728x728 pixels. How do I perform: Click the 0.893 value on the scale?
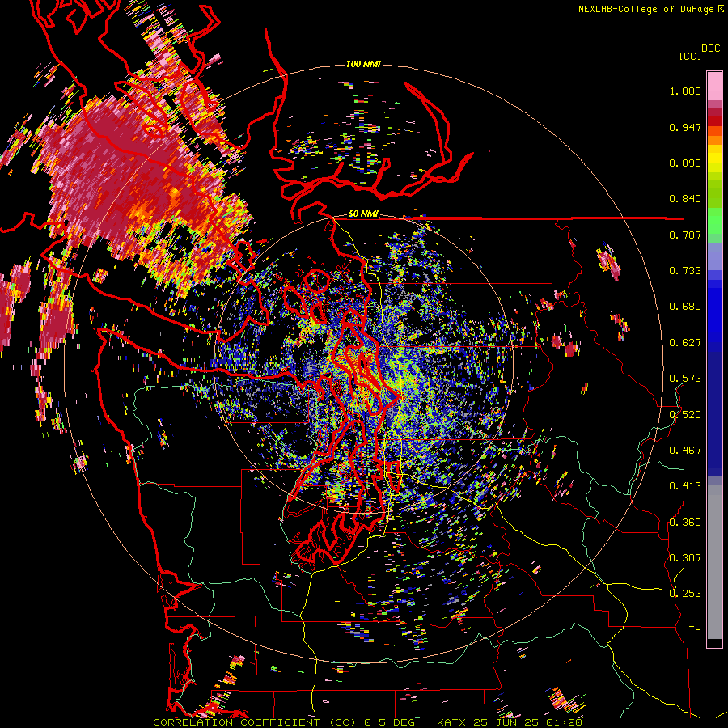(x=685, y=163)
